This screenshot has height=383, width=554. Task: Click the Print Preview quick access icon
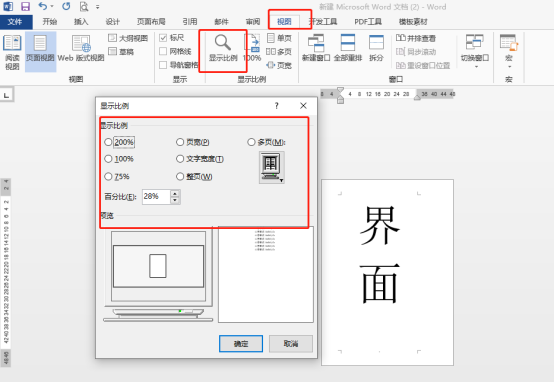[x=84, y=6]
